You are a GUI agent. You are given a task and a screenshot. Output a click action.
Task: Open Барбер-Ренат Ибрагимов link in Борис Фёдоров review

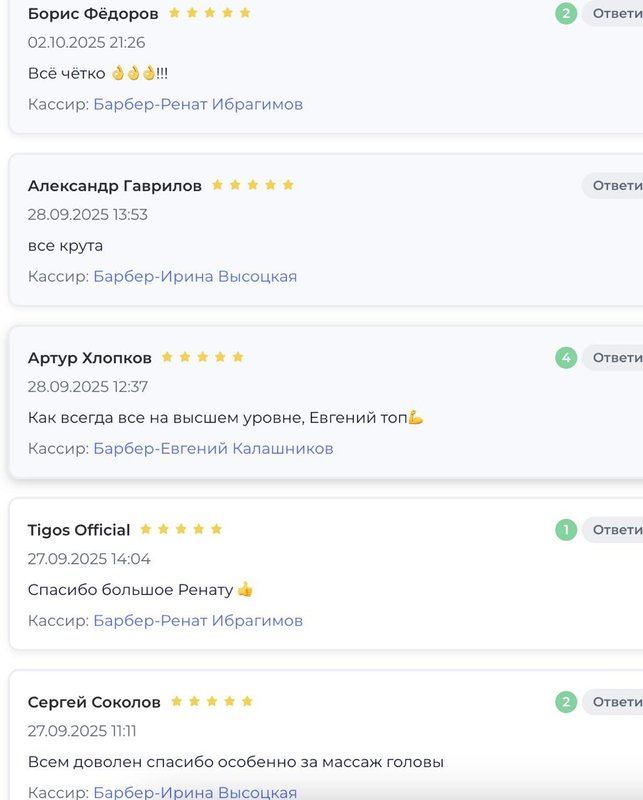pyautogui.click(x=198, y=104)
